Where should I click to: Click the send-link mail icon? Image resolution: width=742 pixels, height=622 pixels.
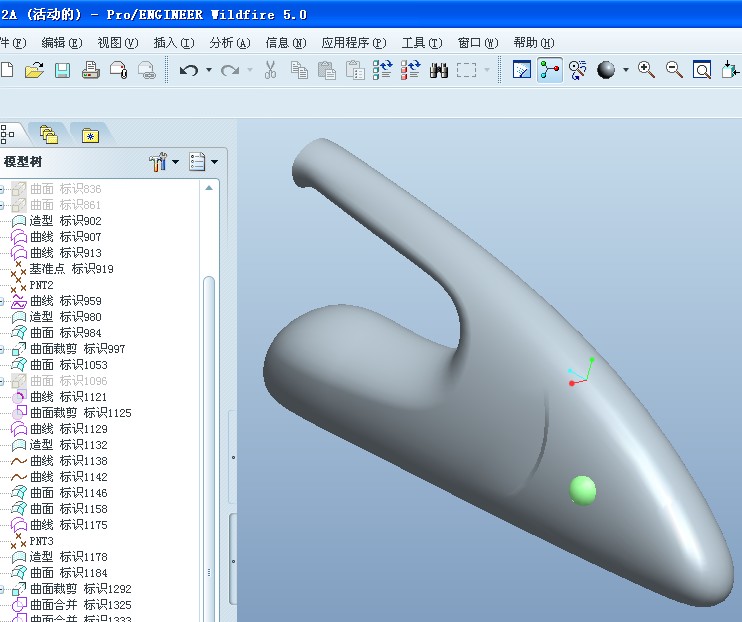pos(147,70)
